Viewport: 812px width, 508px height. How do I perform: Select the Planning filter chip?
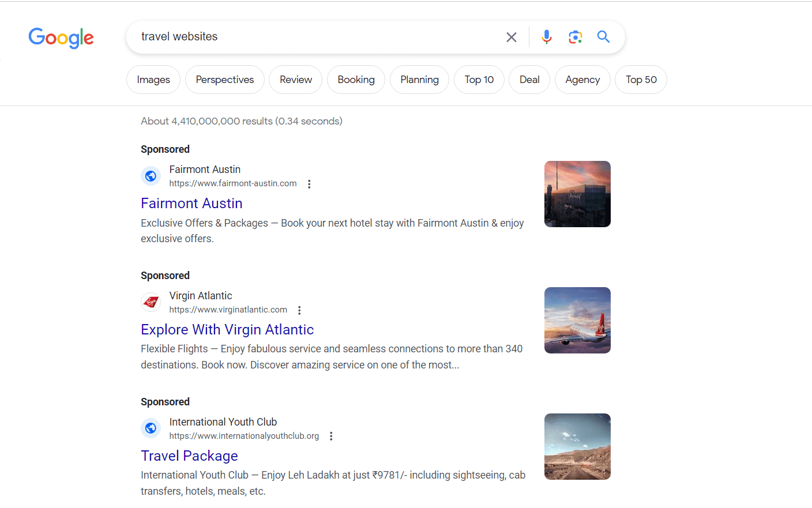click(x=419, y=80)
